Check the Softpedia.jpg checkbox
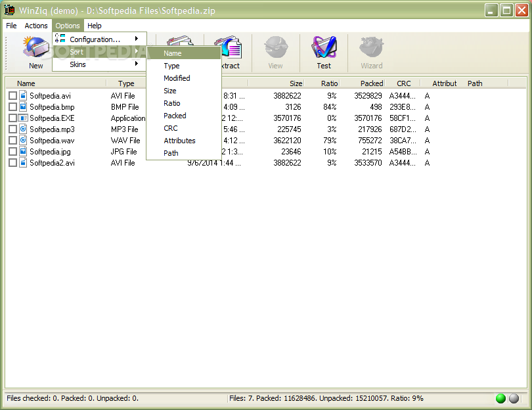The image size is (532, 410). 12,152
